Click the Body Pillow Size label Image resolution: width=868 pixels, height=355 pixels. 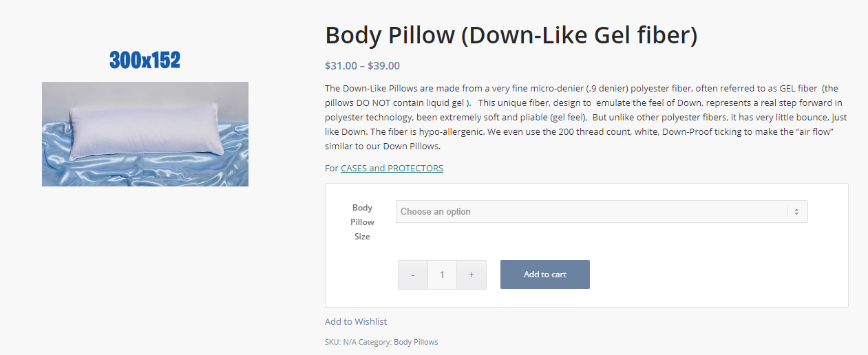(x=362, y=222)
